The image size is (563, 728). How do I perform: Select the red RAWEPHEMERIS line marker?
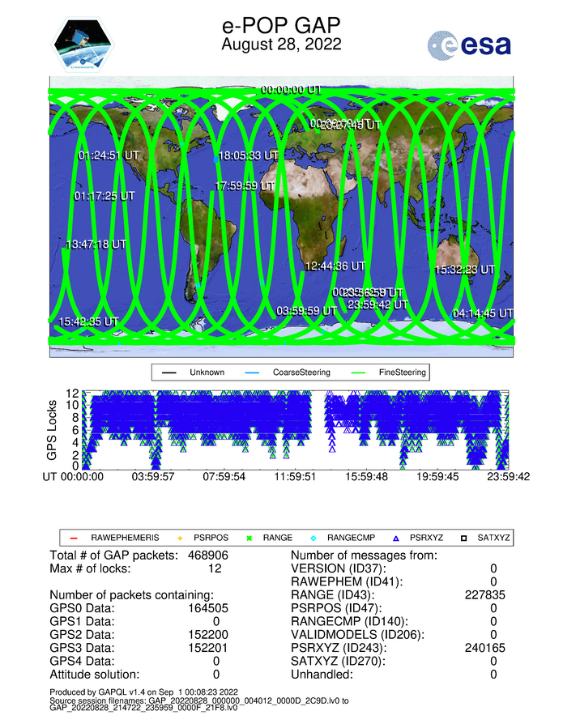[x=71, y=537]
